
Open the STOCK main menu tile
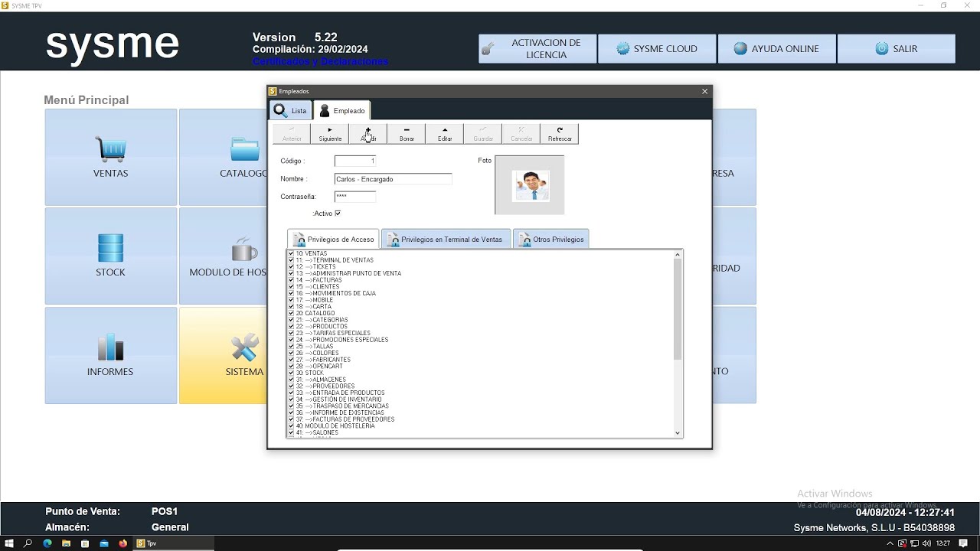click(x=111, y=256)
